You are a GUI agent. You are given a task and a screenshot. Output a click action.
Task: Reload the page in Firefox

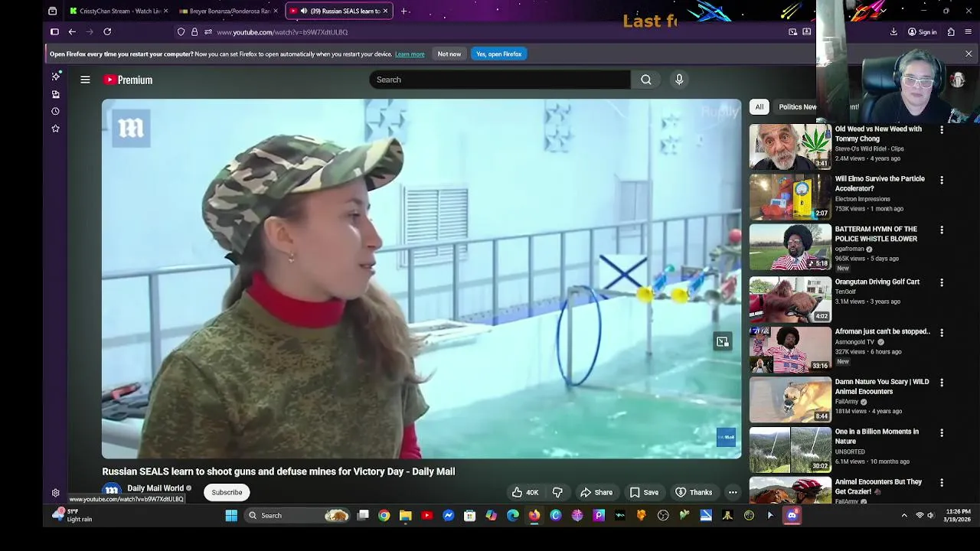click(107, 32)
